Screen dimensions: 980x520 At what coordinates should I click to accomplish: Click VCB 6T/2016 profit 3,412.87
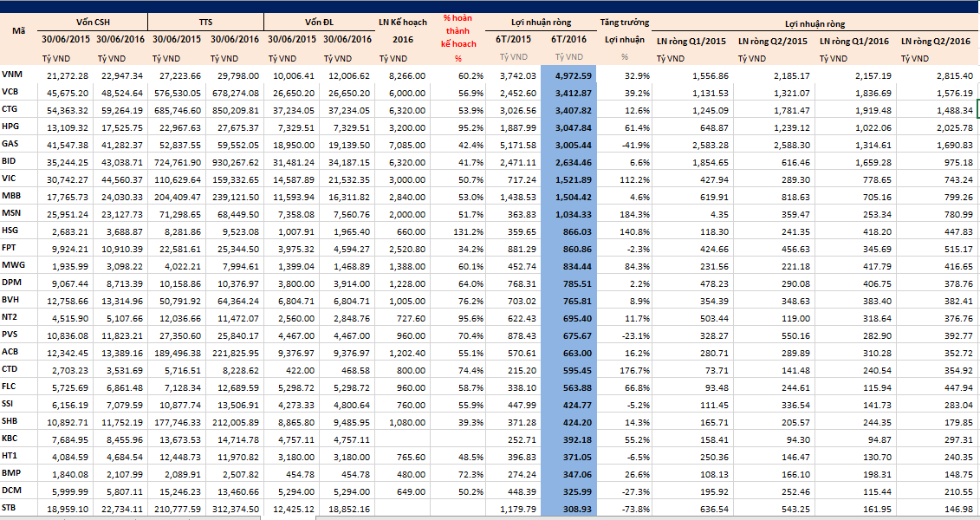point(573,93)
